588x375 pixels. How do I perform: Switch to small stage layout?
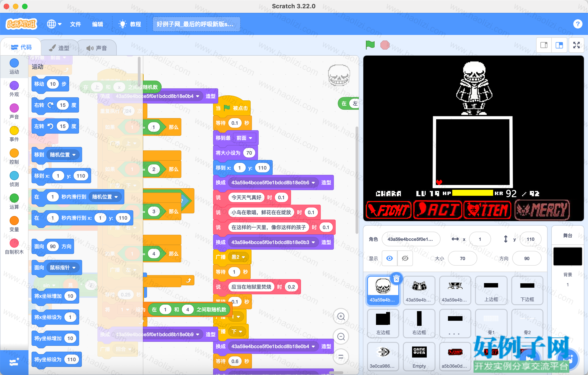pos(544,45)
